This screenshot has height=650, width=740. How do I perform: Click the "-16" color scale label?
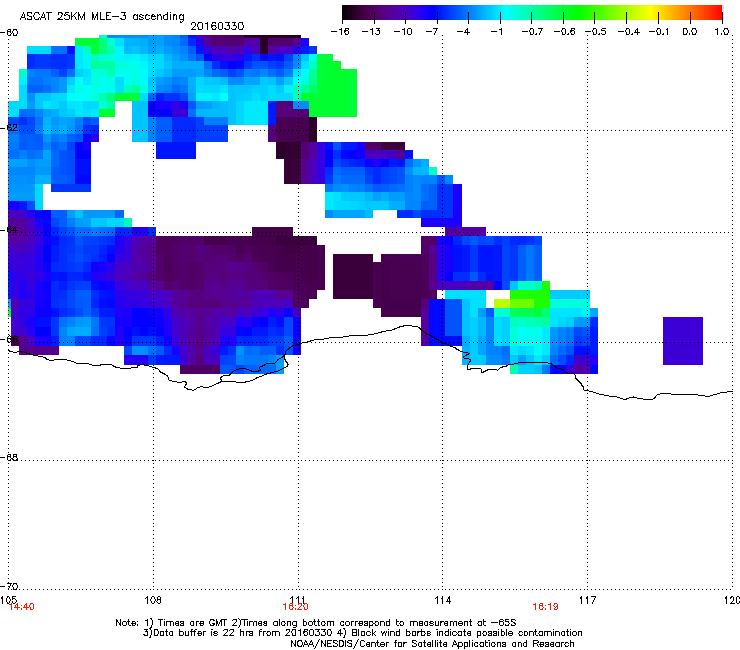pos(340,32)
